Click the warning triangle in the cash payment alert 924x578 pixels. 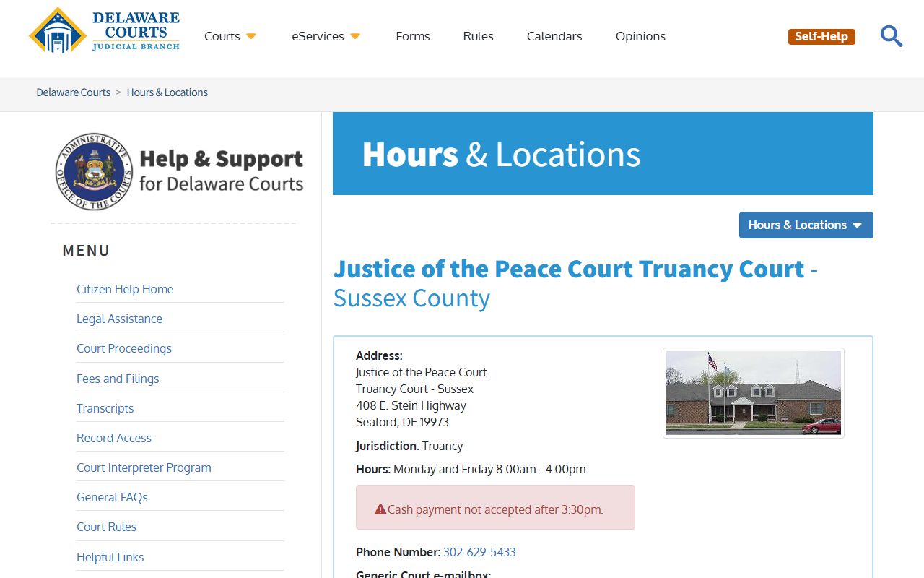[380, 509]
